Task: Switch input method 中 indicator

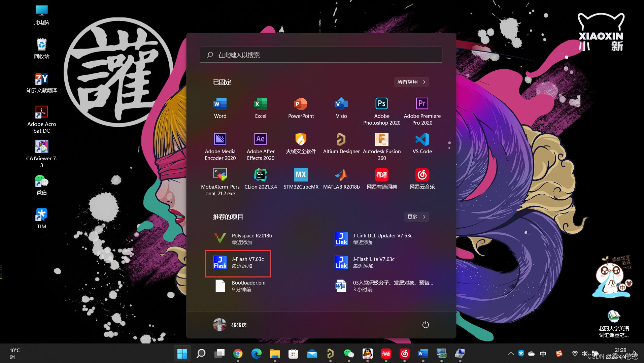Action: pyautogui.click(x=543, y=354)
